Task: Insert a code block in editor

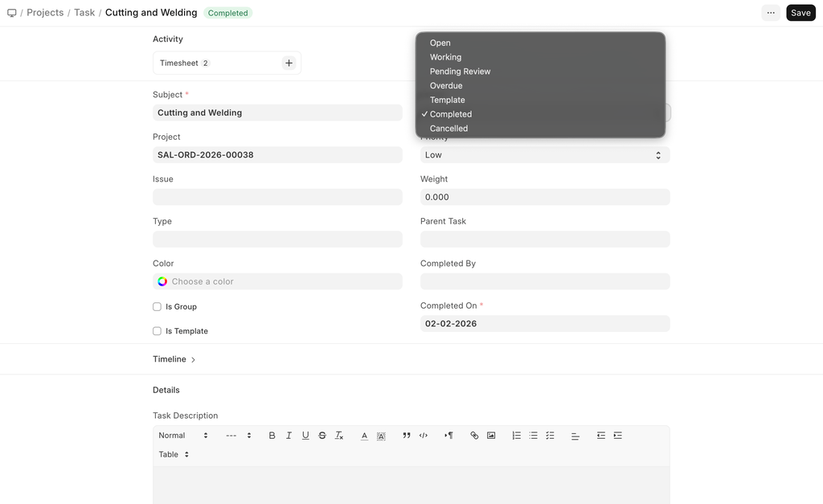Action: point(424,436)
